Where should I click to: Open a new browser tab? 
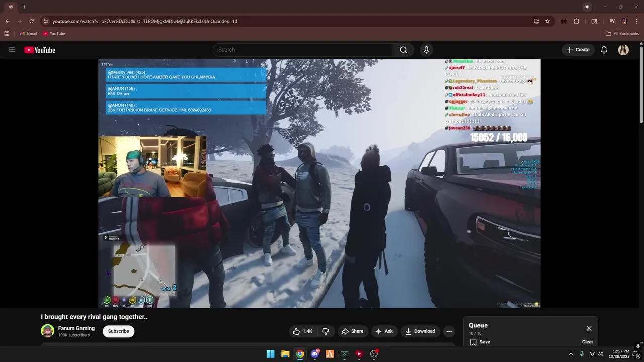click(24, 7)
